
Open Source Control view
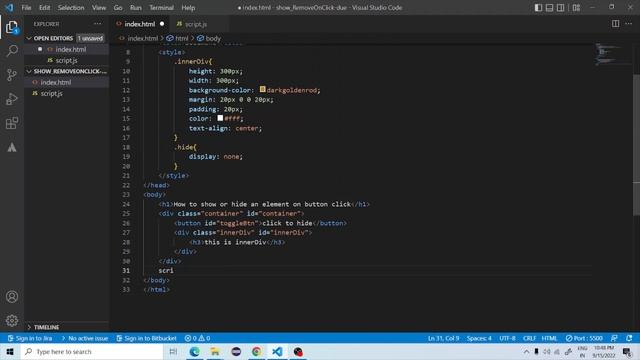[12, 75]
